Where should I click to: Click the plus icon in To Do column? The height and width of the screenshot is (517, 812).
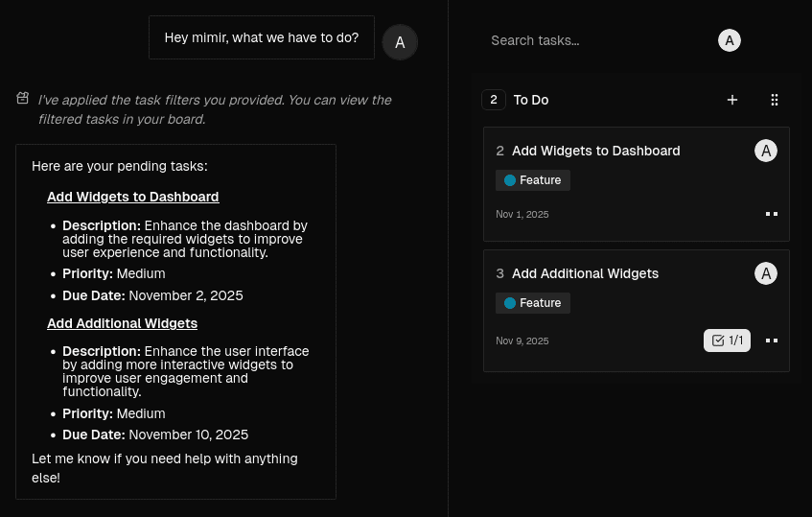coord(732,100)
